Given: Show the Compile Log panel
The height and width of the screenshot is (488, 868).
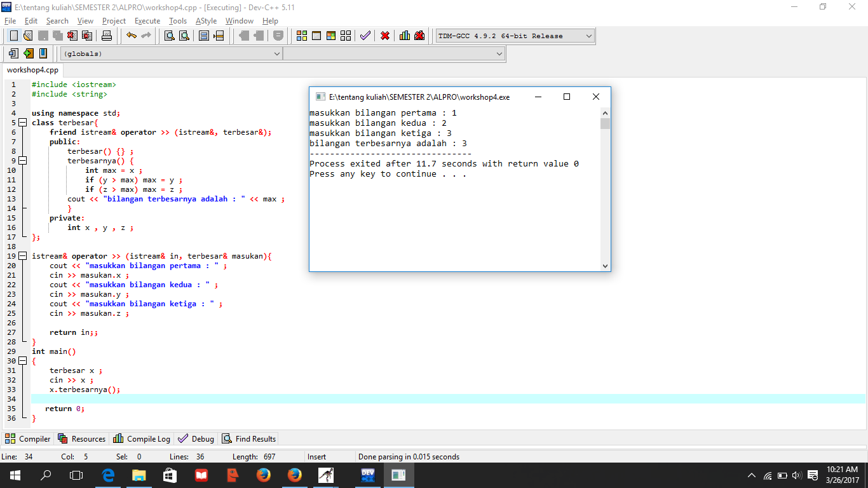Looking at the screenshot, I should pos(141,438).
